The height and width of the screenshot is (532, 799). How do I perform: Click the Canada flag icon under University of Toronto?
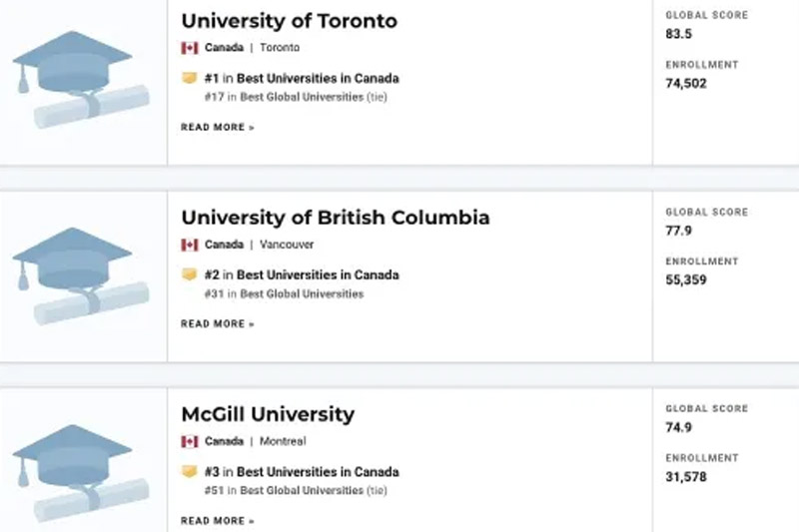coord(190,48)
